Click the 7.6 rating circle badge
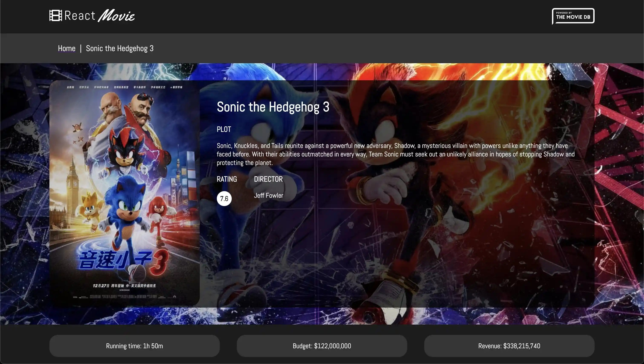Screen dimensions: 644x364 pos(224,199)
